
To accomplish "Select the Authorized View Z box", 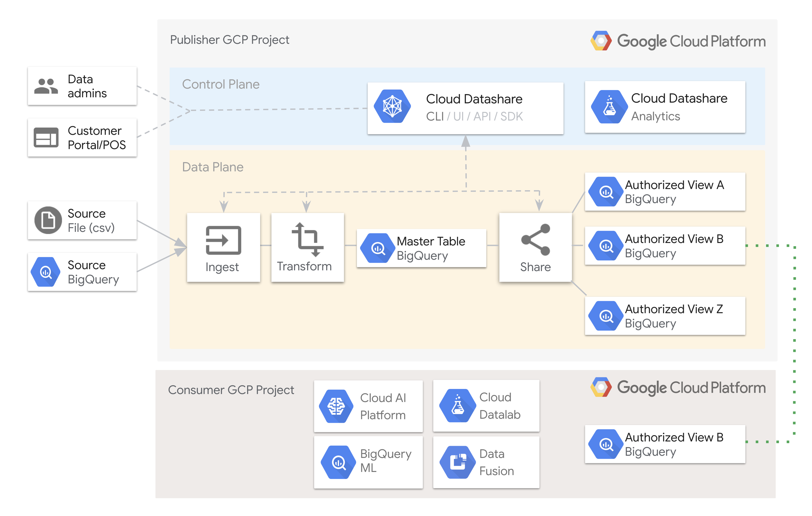I will click(665, 316).
